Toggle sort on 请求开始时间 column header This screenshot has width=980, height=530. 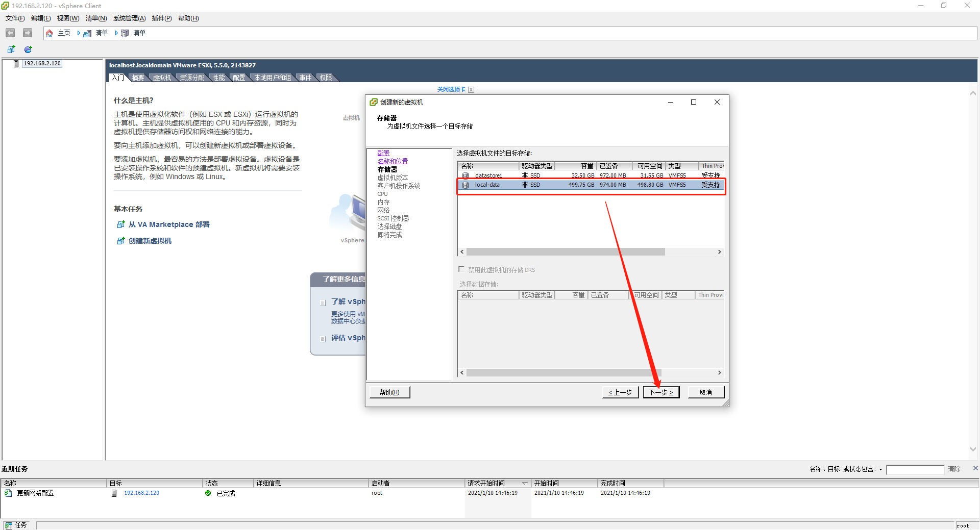pos(498,483)
